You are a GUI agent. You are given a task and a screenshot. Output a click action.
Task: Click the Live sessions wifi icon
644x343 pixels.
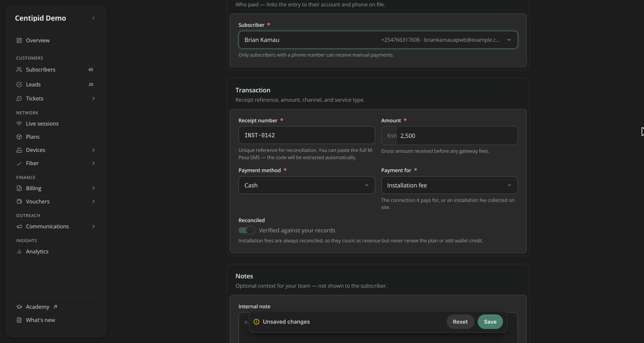tap(19, 123)
